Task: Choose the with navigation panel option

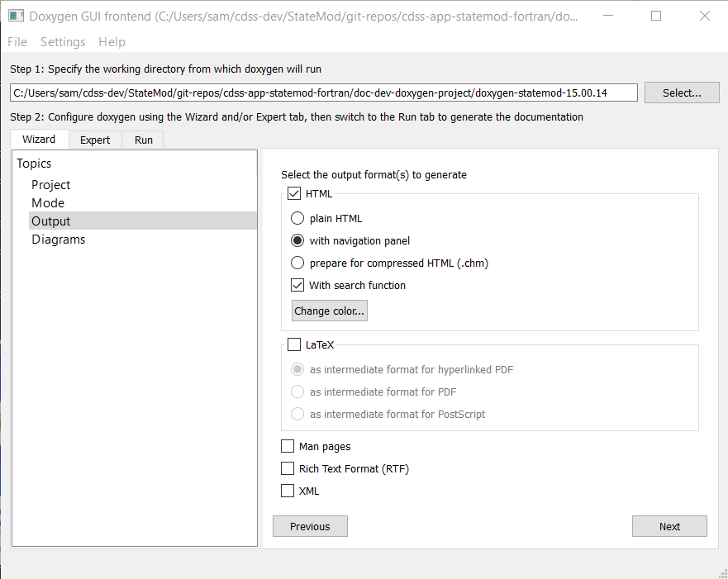Action: click(297, 241)
